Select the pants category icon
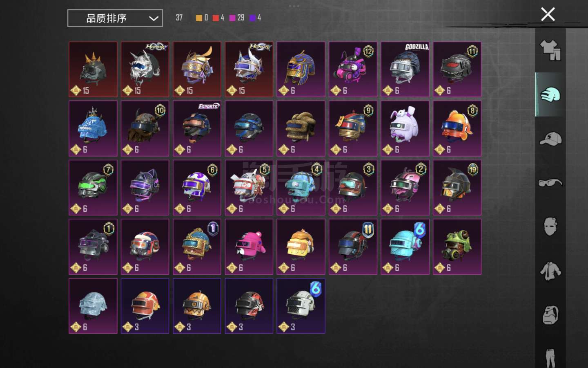The width and height of the screenshot is (588, 368). [550, 357]
